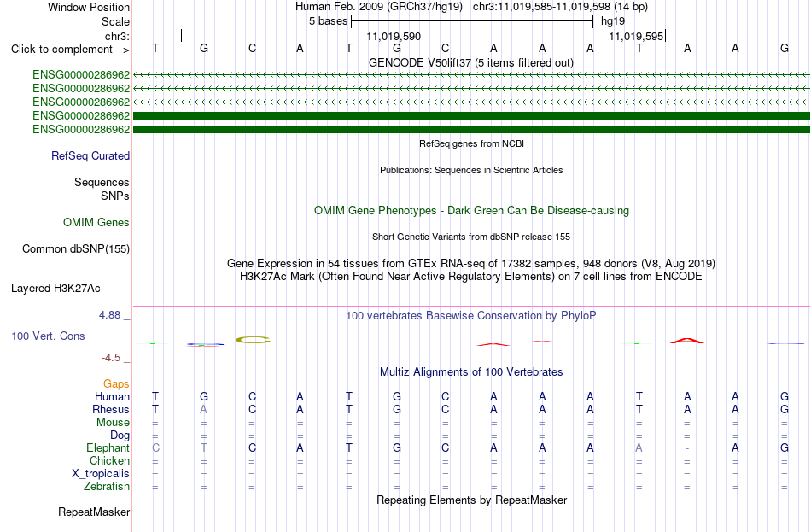Click the Human Feb. 2009 (GRCh37/hg19) position title

tap(381, 7)
